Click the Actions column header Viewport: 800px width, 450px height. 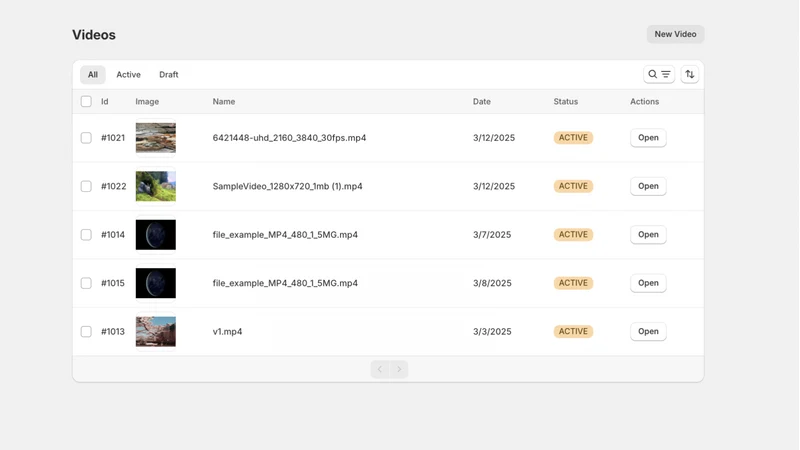coord(644,102)
